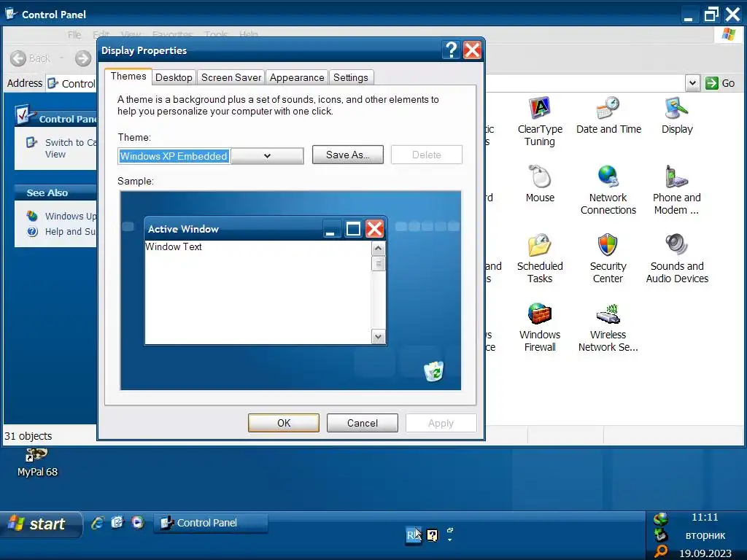Open the Back button history arrow
This screenshot has height=560, width=747.
[x=61, y=58]
